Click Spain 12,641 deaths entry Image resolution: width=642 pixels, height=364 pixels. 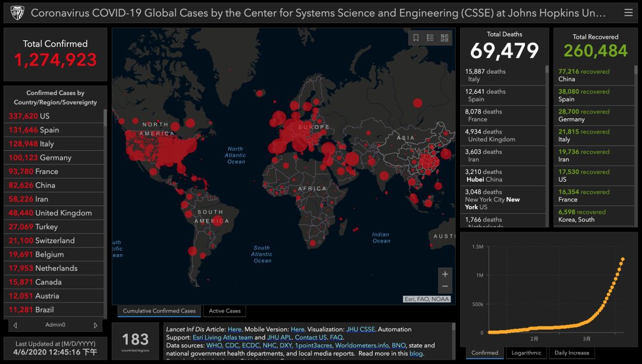503,95
